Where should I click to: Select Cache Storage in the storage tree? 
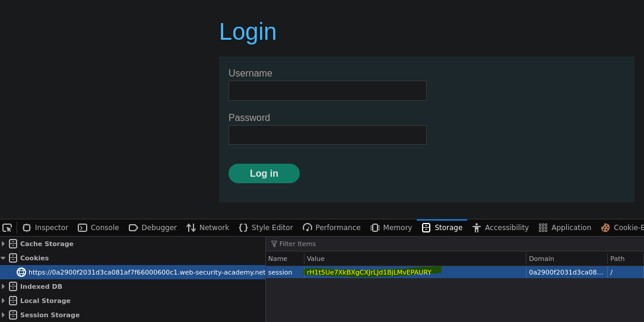(x=47, y=244)
